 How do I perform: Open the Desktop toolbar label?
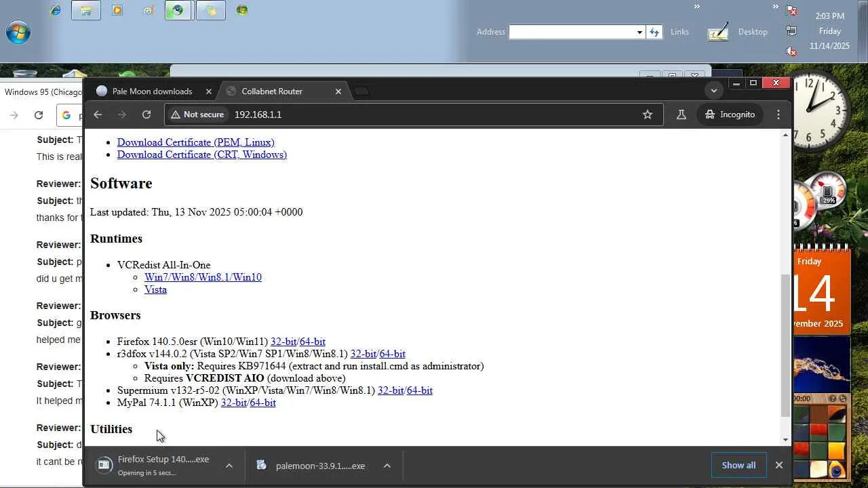point(753,32)
